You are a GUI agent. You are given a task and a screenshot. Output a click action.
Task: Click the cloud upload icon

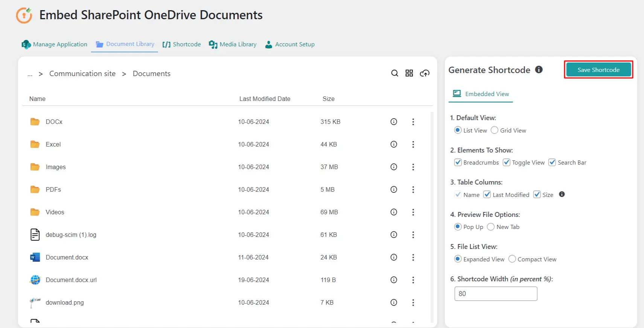(425, 73)
